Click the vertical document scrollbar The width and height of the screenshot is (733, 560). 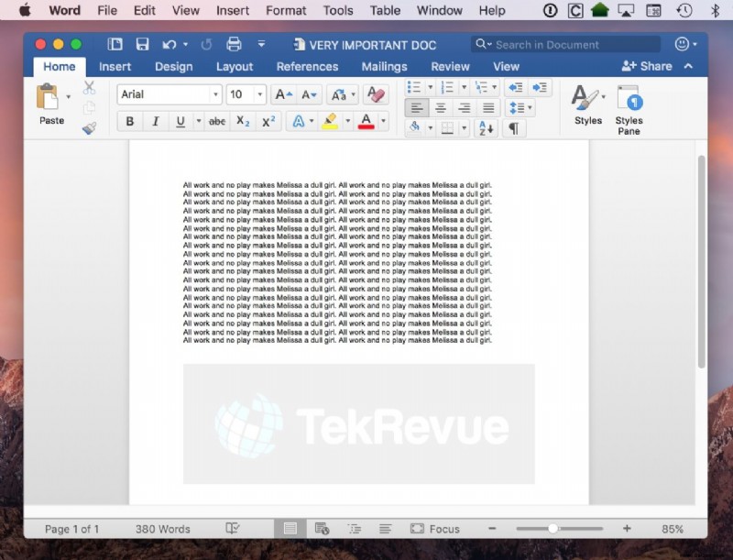[x=701, y=262]
